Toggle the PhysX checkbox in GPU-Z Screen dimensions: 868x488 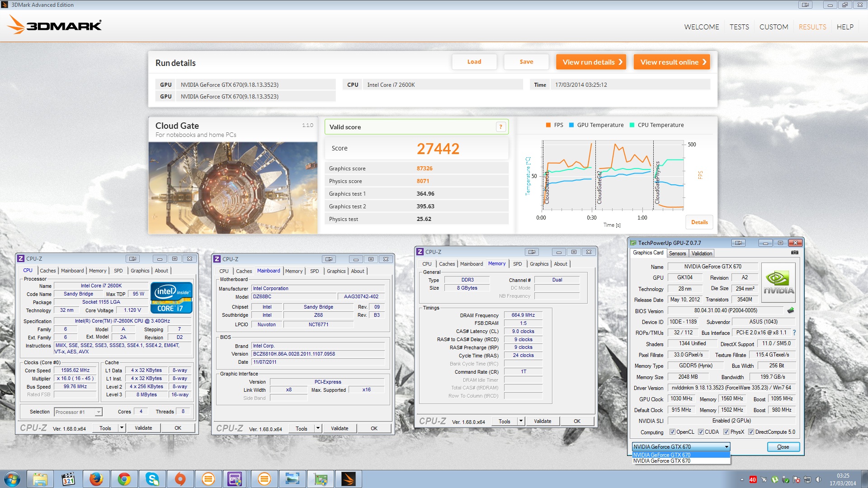(726, 432)
